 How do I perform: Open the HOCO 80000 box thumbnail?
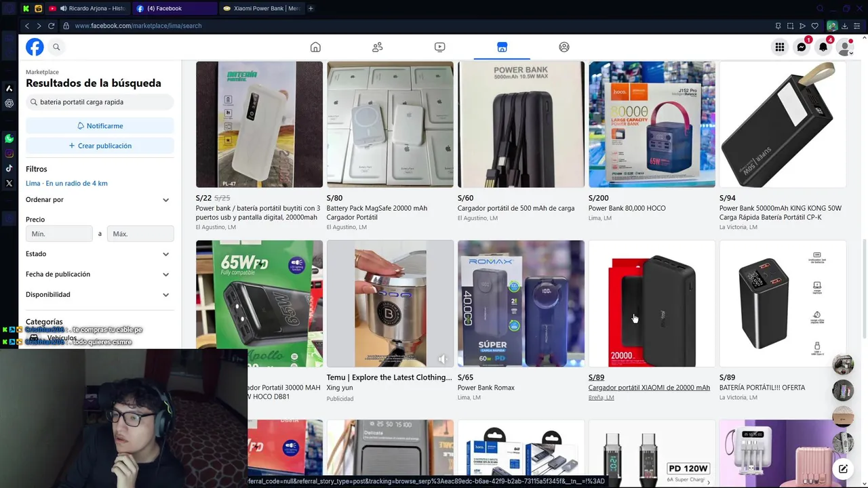click(652, 125)
